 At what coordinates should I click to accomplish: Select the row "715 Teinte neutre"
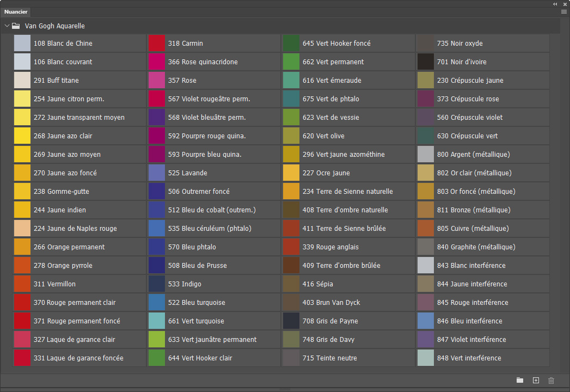coord(348,358)
